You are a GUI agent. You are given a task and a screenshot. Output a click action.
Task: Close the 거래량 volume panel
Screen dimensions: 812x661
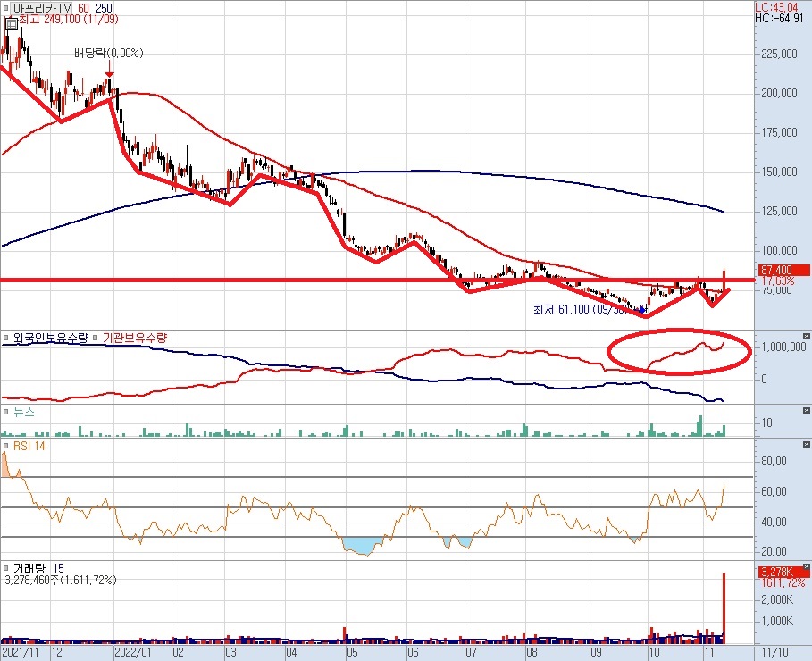click(x=807, y=566)
